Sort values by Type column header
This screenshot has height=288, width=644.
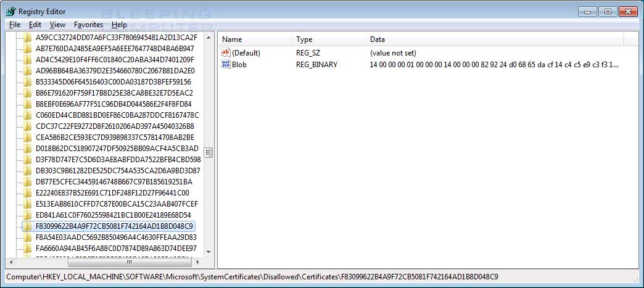[x=329, y=39]
